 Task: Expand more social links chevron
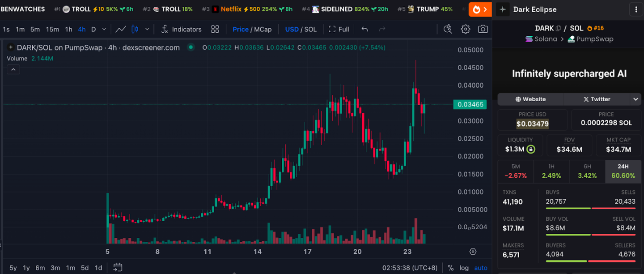636,99
